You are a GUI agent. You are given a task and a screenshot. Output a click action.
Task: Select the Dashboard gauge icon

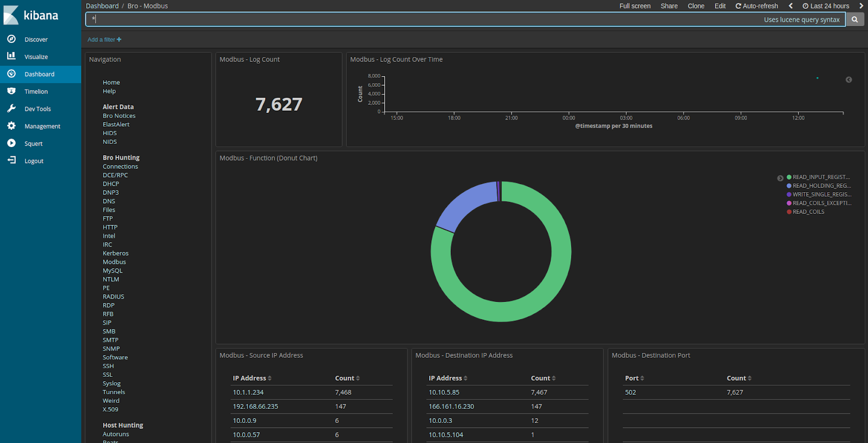tap(11, 74)
